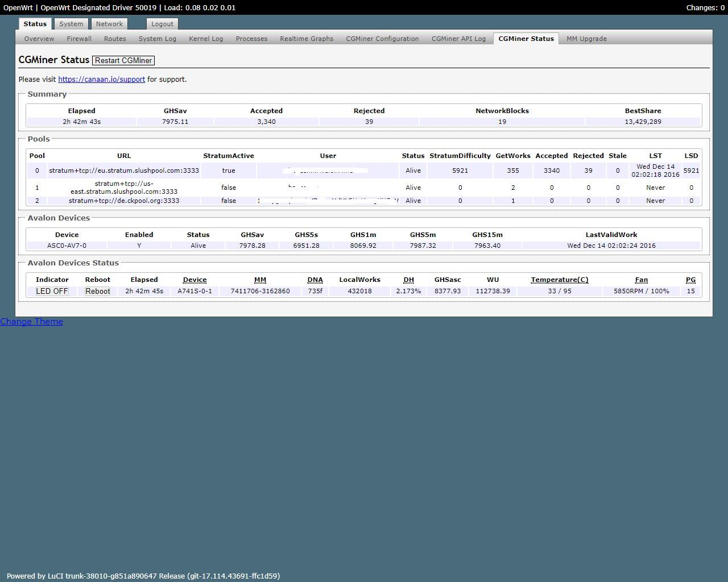
Task: Click the GHS15m value 7963.40
Action: (x=487, y=246)
